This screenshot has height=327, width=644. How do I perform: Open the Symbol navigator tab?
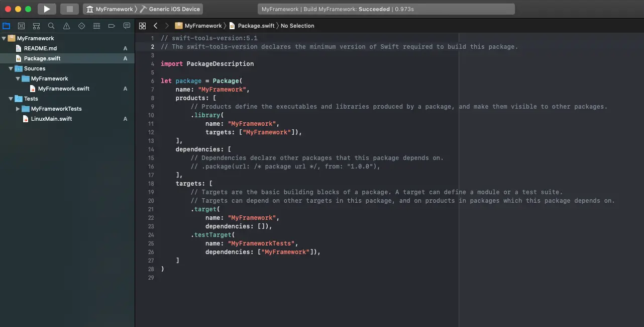point(36,26)
